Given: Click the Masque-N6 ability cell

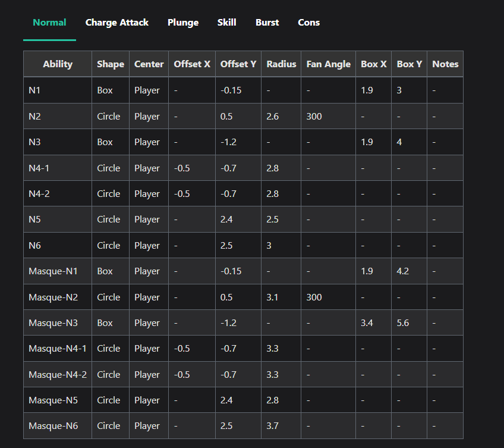Looking at the screenshot, I should click(58, 426).
